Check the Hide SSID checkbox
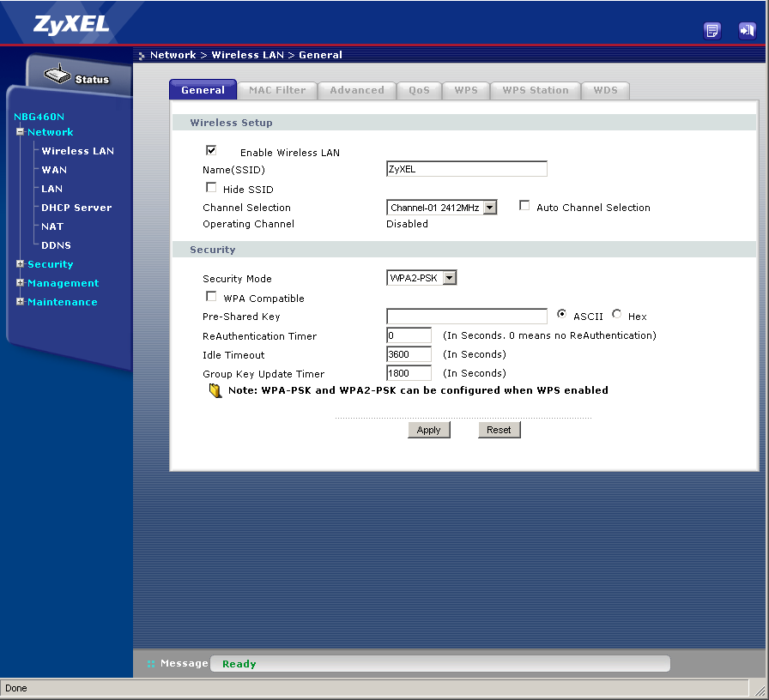The height and width of the screenshot is (700, 769). tap(211, 187)
